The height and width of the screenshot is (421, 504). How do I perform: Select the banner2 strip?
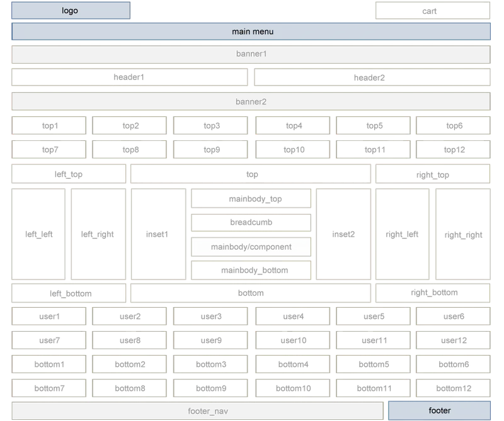(251, 101)
